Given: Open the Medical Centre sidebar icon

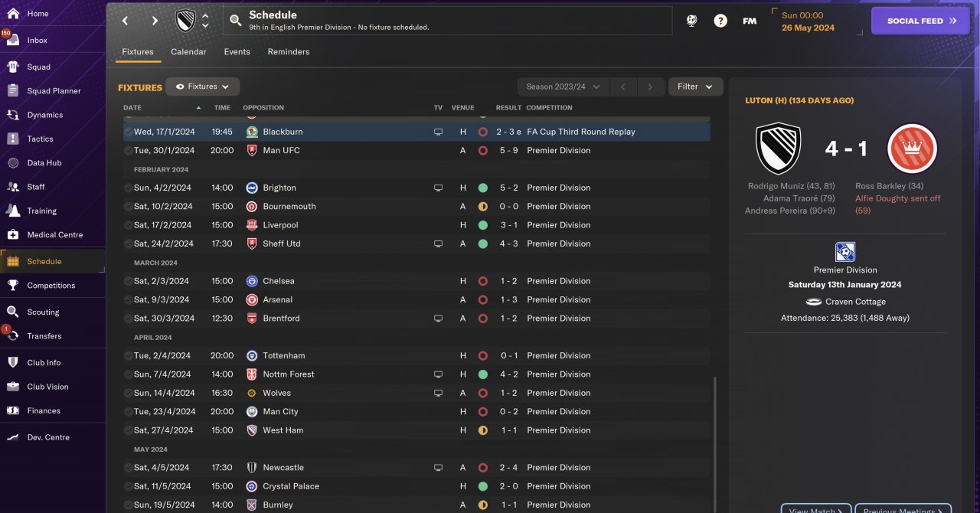Looking at the screenshot, I should [12, 235].
